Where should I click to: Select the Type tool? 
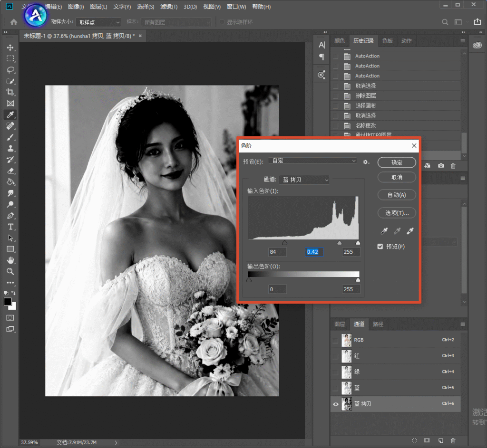tap(10, 227)
